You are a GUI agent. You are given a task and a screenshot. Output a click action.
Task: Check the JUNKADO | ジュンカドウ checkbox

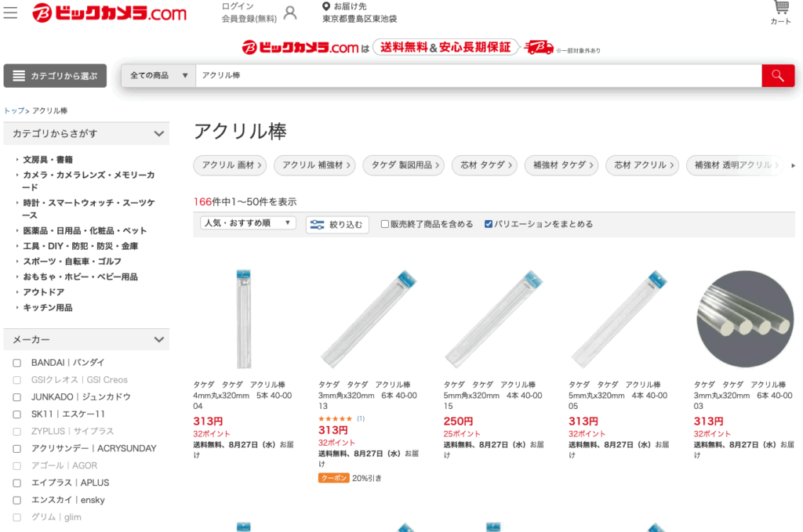tap(17, 397)
